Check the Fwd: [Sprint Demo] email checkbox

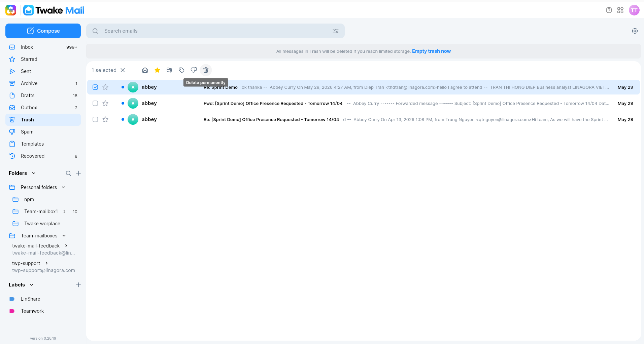(x=95, y=103)
